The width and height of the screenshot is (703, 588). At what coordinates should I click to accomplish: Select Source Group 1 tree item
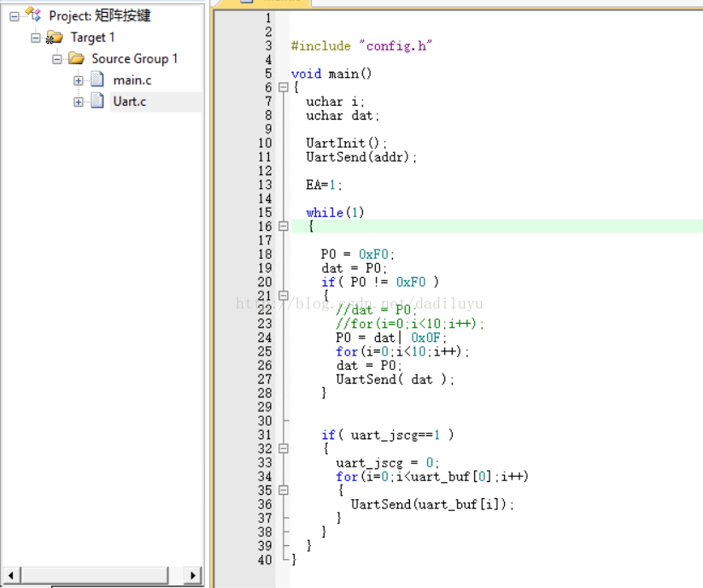click(x=134, y=59)
